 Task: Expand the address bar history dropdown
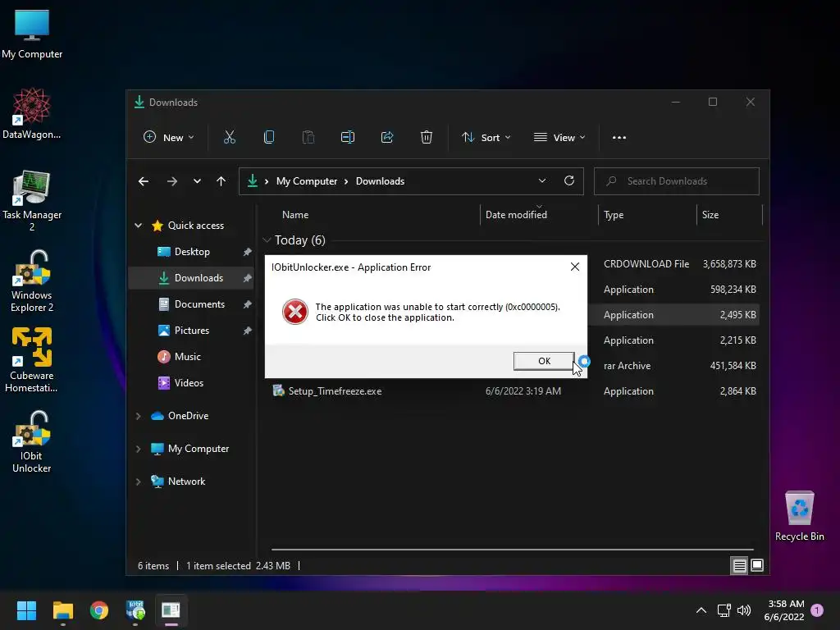[x=542, y=181]
